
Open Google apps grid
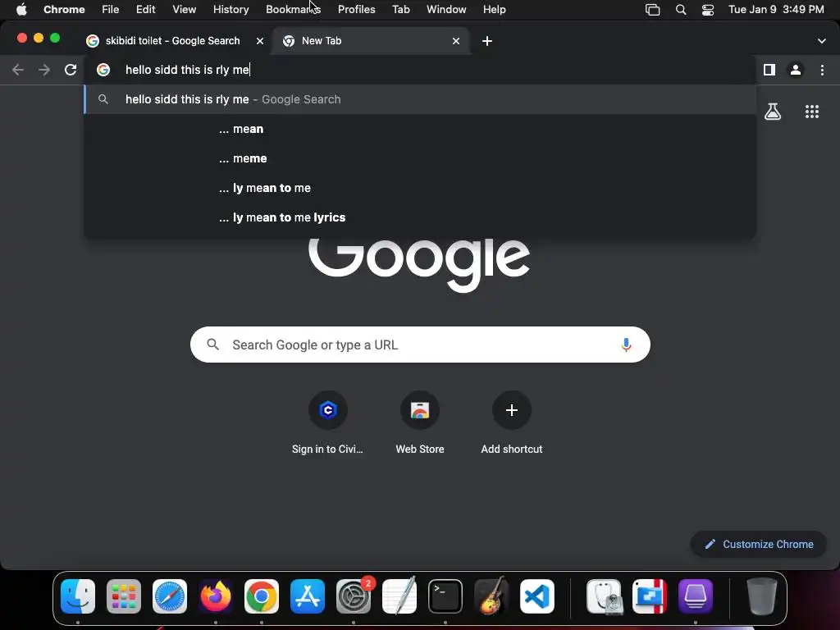pyautogui.click(x=811, y=112)
